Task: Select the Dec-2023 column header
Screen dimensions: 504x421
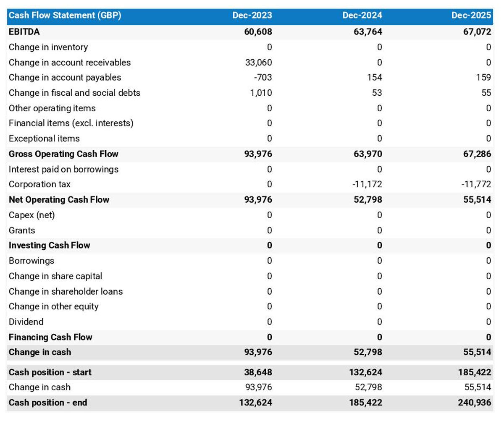Action: pos(252,15)
